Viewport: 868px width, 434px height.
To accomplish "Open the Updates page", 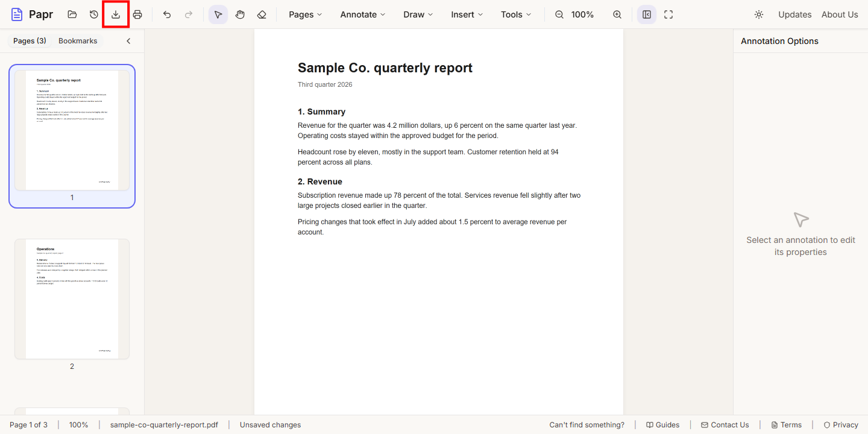I will (x=795, y=14).
